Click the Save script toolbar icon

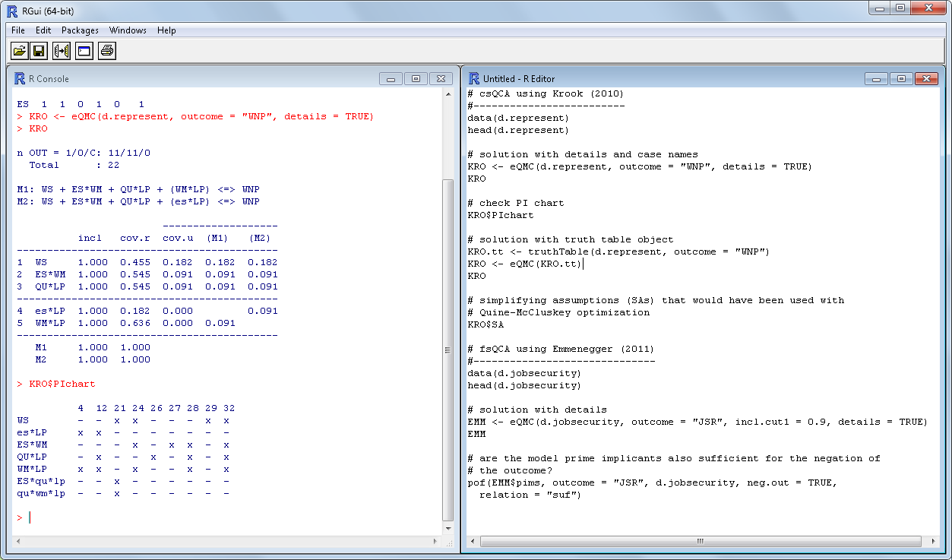click(40, 51)
